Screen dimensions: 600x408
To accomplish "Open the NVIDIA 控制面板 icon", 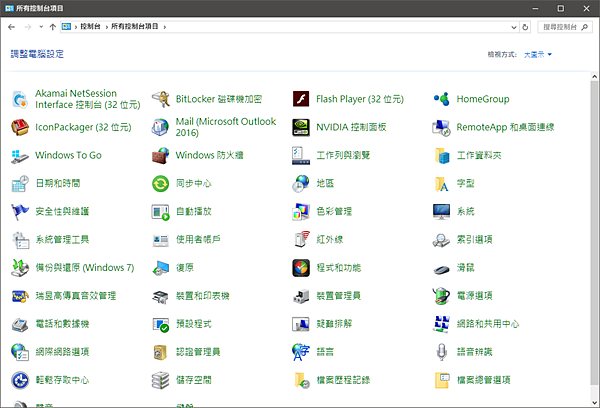I will (x=301, y=127).
